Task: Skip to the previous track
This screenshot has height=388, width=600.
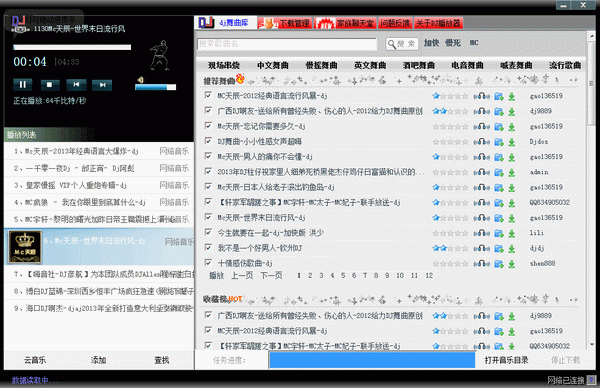Action: [x=76, y=85]
